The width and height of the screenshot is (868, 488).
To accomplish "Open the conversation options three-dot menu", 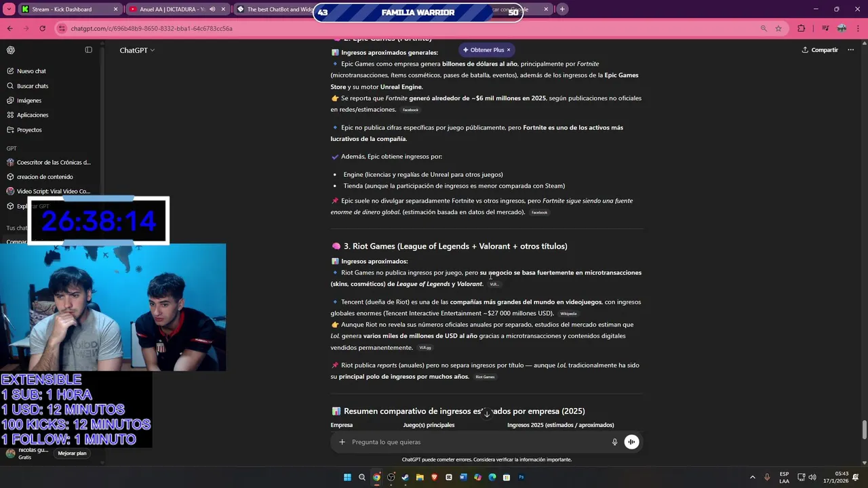I will click(x=850, y=50).
